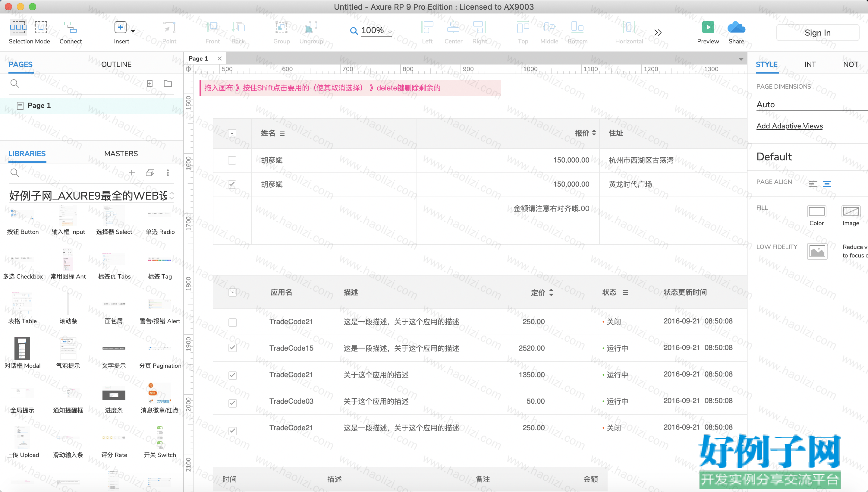Click the Preview play button

tap(708, 27)
